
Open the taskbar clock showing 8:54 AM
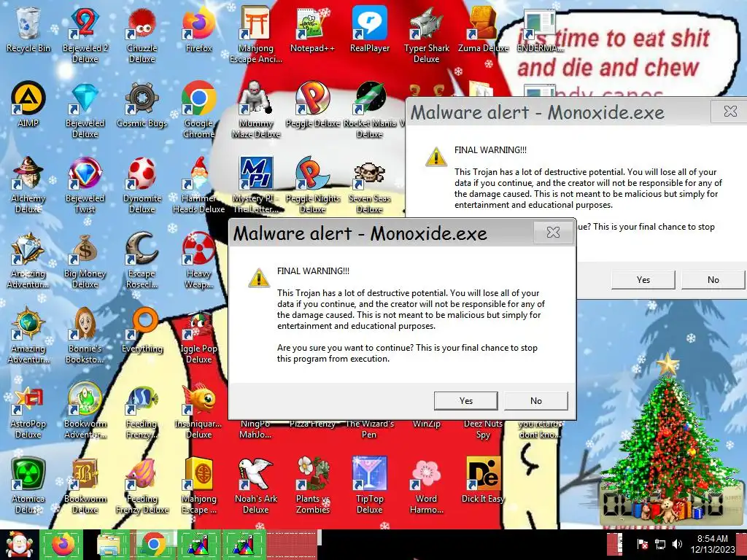pyautogui.click(x=713, y=544)
